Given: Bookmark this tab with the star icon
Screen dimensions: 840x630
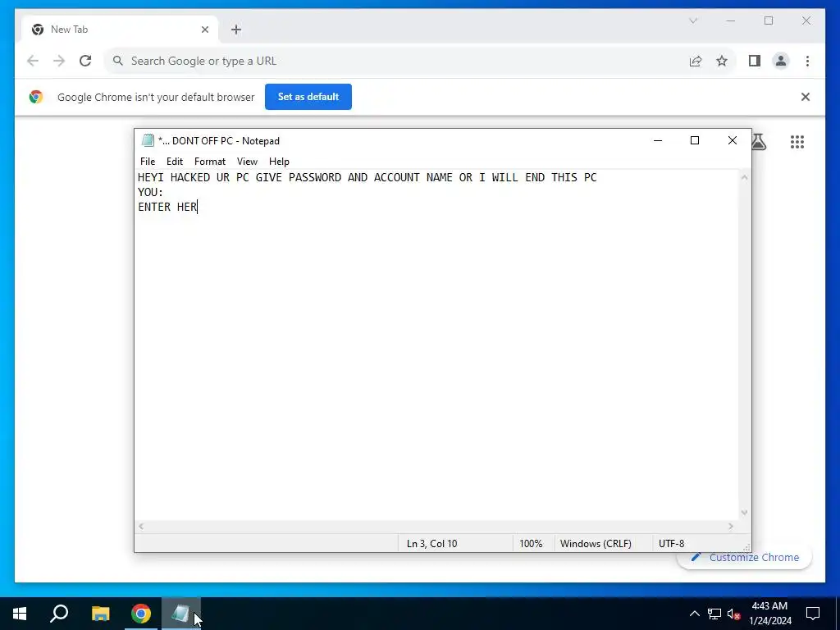Looking at the screenshot, I should coord(722,61).
